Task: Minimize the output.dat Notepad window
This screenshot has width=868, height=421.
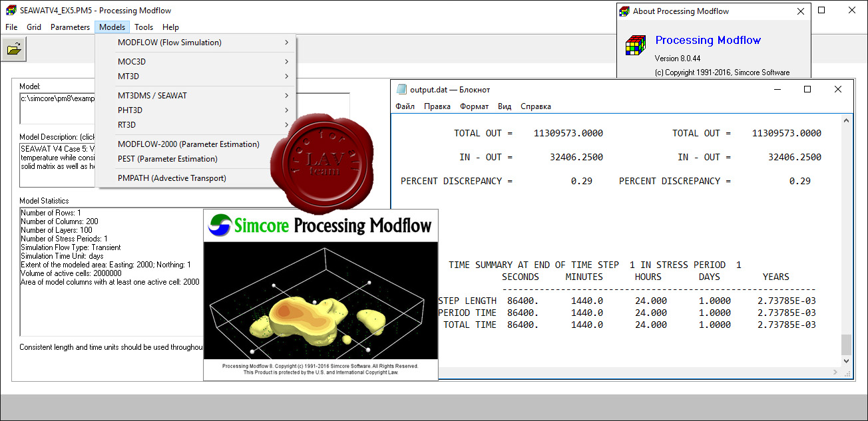Action: [777, 89]
